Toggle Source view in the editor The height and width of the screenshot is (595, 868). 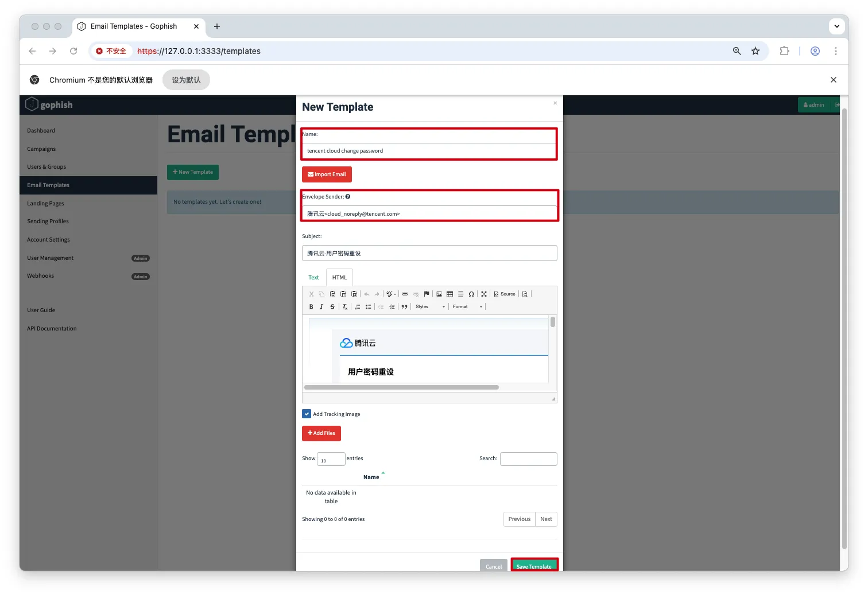[505, 294]
